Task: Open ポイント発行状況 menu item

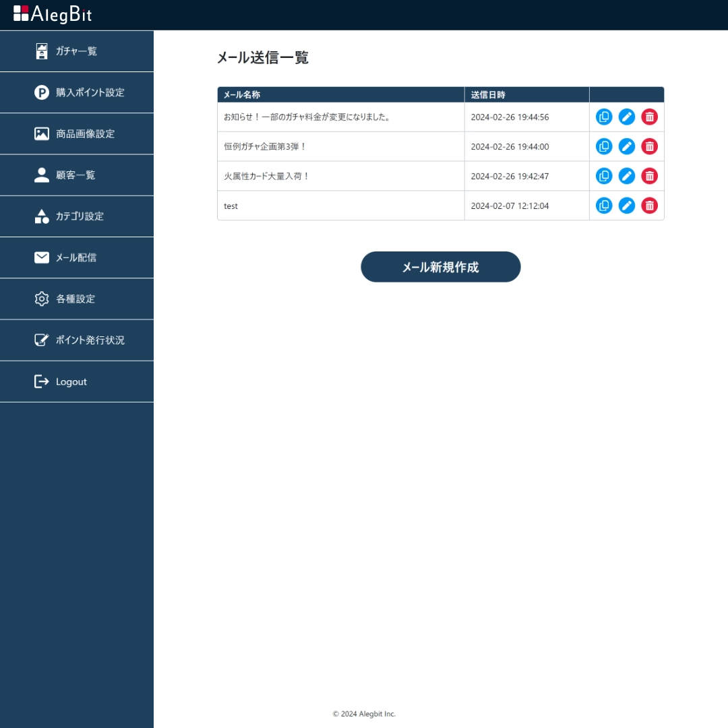Action: click(x=77, y=340)
